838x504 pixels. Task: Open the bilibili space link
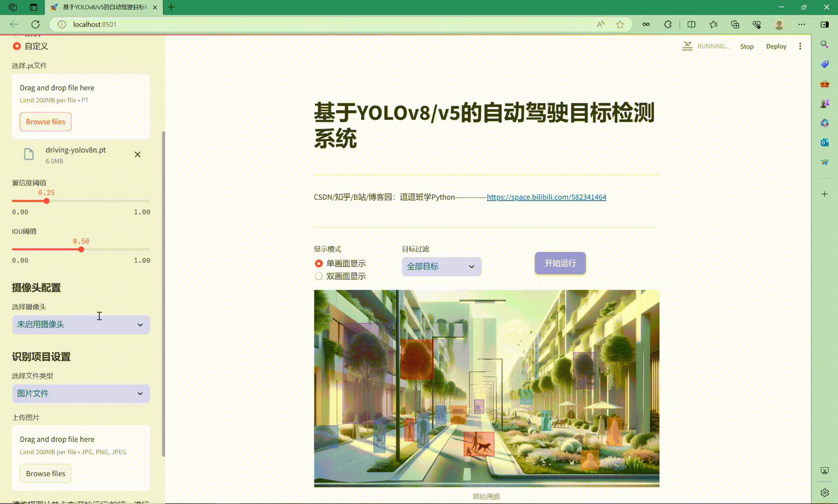click(x=546, y=197)
